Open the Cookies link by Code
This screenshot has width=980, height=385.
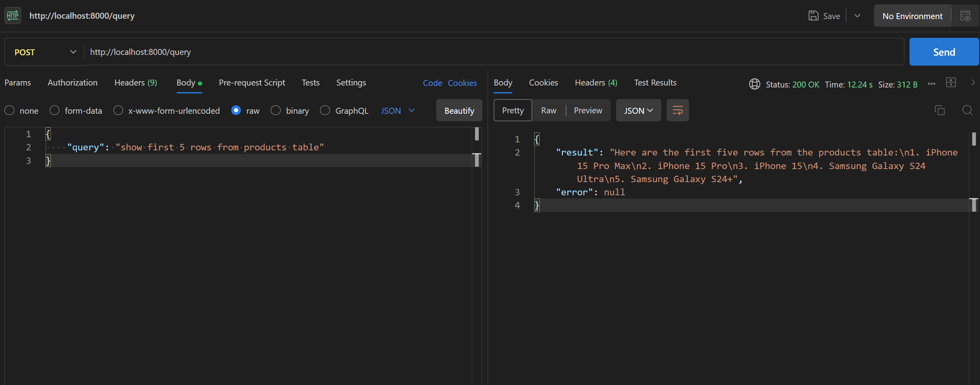tap(462, 83)
